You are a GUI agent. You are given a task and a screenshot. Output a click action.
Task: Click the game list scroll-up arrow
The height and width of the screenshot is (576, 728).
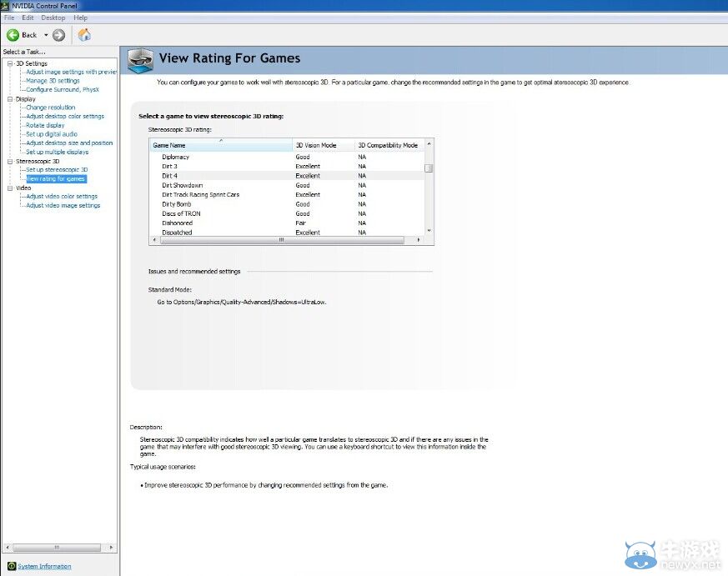pyautogui.click(x=429, y=143)
